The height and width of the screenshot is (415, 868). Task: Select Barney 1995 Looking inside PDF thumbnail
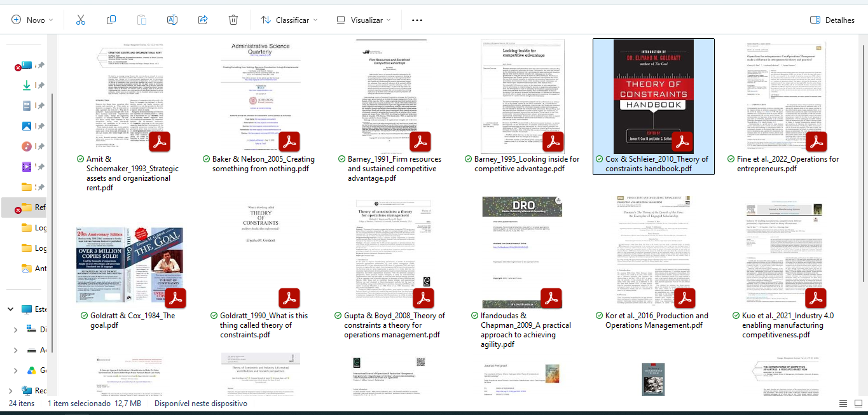click(523, 95)
